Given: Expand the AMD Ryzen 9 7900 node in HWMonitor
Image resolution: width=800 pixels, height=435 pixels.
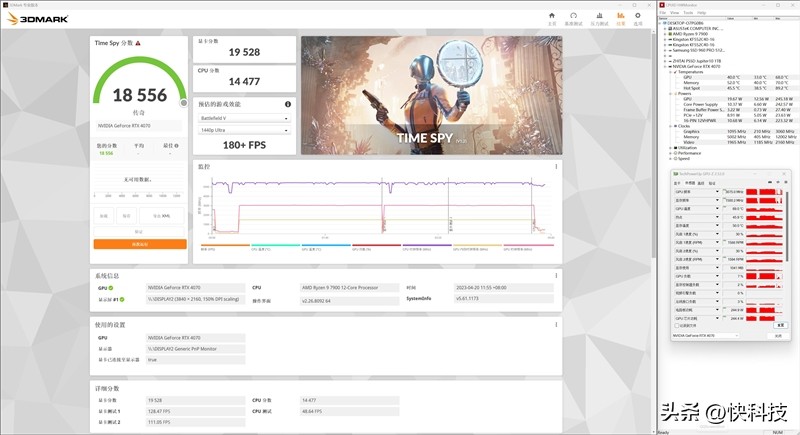Looking at the screenshot, I should click(x=665, y=34).
